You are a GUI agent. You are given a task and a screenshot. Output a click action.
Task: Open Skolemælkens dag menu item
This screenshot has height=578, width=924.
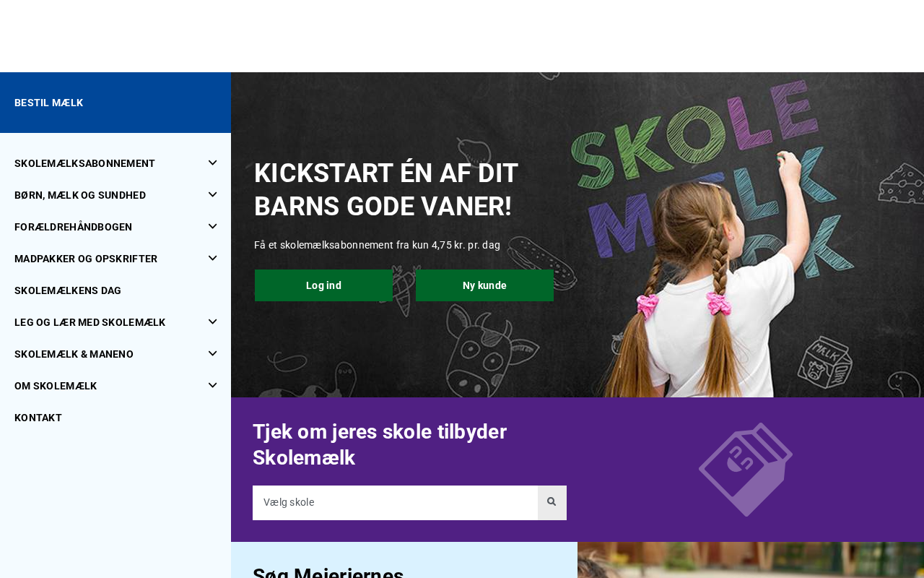click(x=68, y=290)
